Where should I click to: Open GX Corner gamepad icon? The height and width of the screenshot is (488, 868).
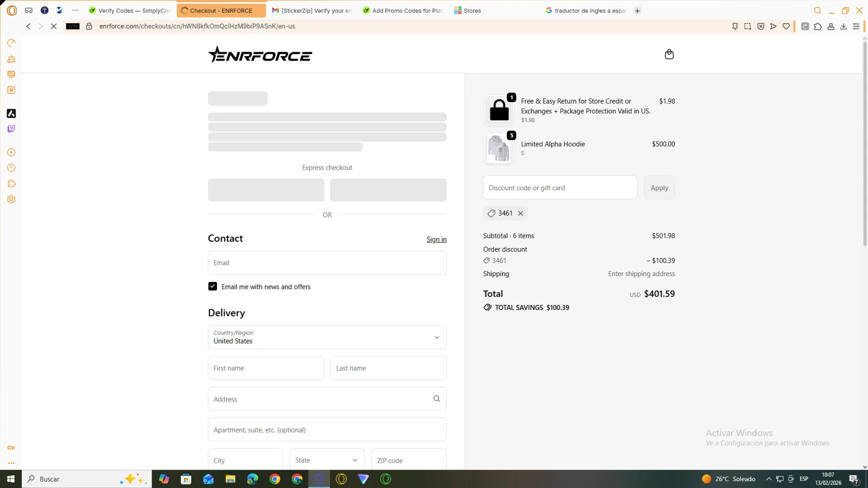coord(28,10)
